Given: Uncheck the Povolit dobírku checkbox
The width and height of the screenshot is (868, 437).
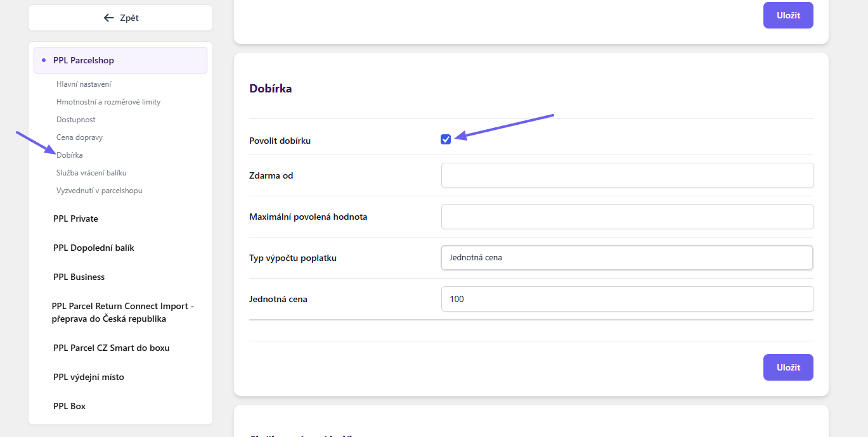Looking at the screenshot, I should (x=446, y=139).
